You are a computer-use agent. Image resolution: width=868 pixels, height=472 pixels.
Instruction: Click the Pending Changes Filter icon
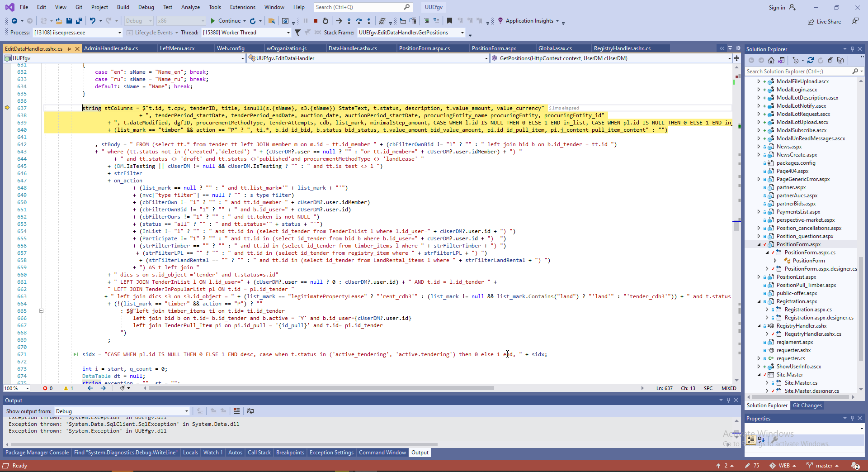pyautogui.click(x=796, y=60)
